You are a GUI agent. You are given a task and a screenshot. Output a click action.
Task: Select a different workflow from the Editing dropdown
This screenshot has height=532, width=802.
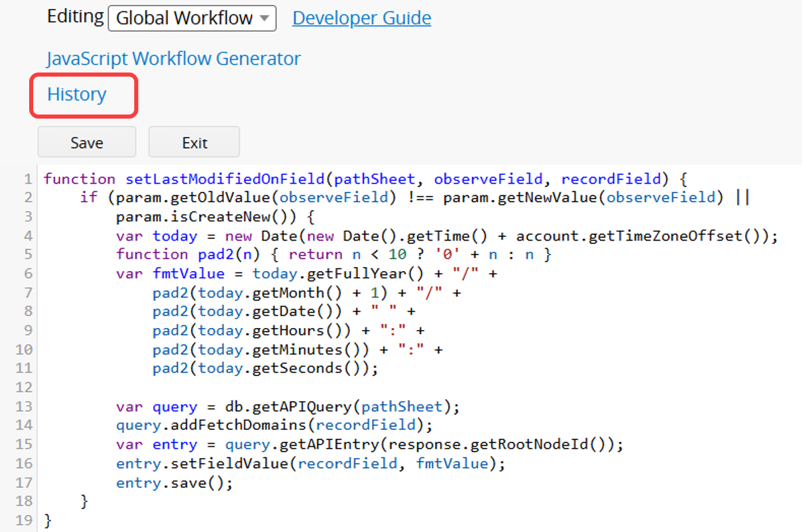click(192, 18)
